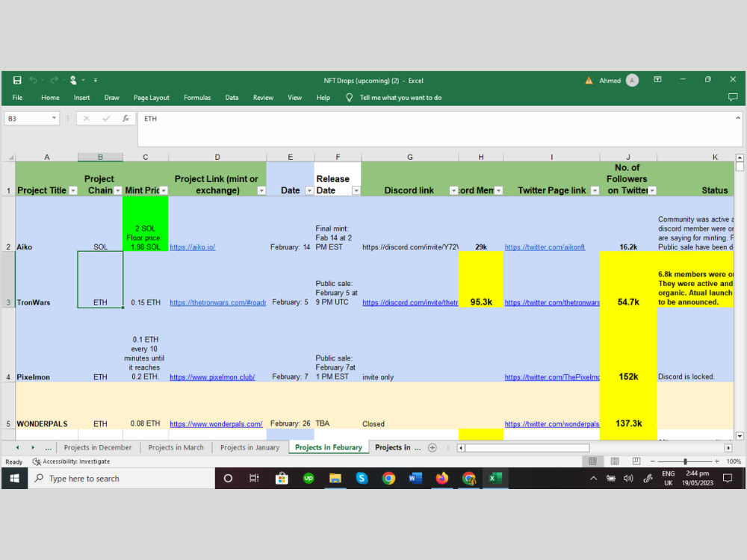
Task: Open the Home ribbon tab
Action: (x=50, y=97)
